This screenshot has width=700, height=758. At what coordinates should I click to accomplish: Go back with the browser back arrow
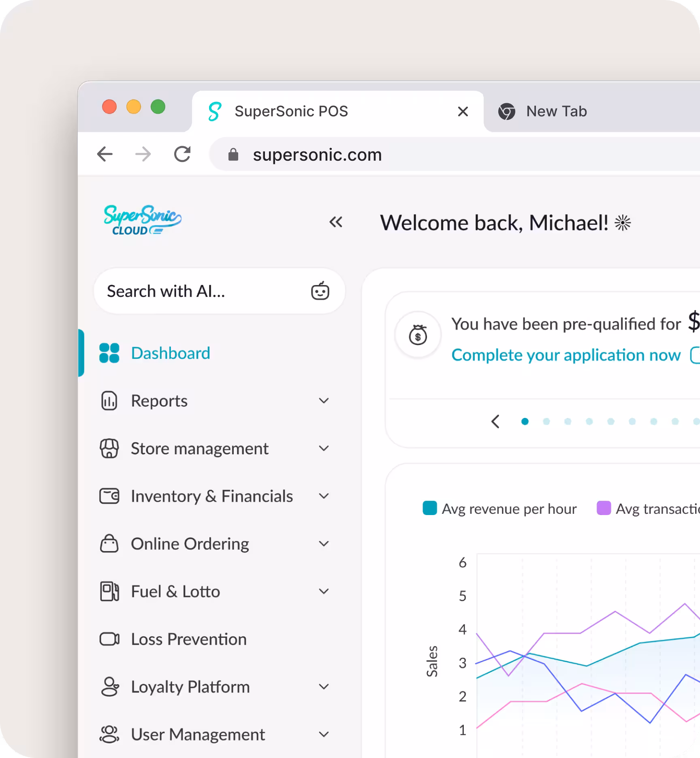[x=105, y=154]
